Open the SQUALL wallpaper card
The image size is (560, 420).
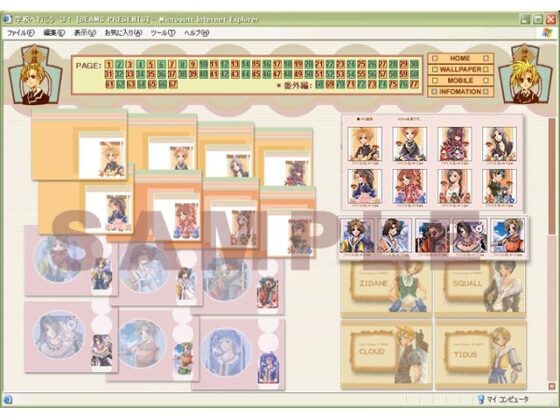click(x=480, y=289)
